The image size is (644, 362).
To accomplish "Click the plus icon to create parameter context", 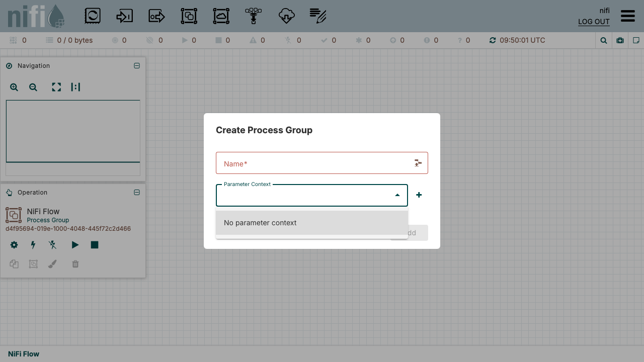I will pyautogui.click(x=419, y=195).
